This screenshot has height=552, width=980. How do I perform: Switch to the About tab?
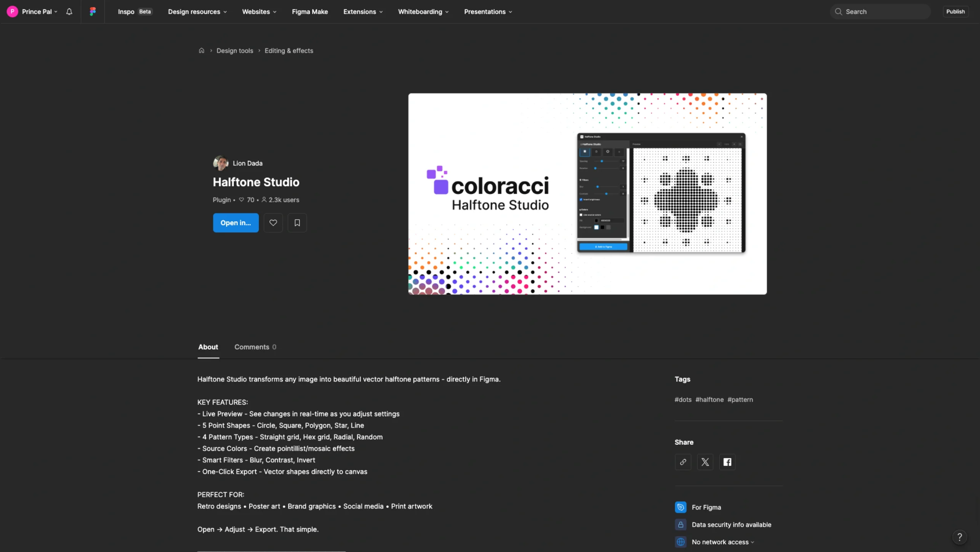point(208,347)
